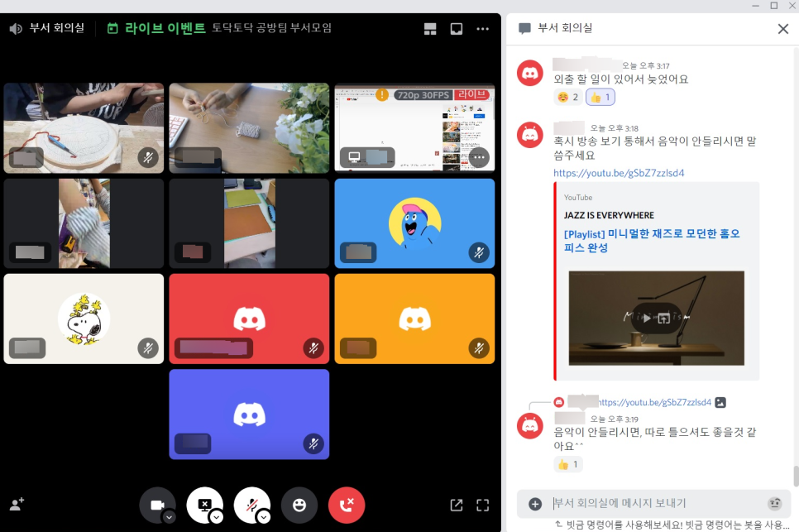Click the speaker icon beside 부서 회의실
Viewport: 799px width, 532px height.
[x=16, y=28]
